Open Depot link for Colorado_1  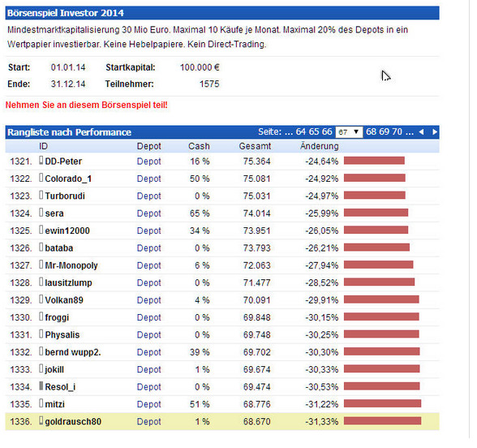(x=148, y=179)
